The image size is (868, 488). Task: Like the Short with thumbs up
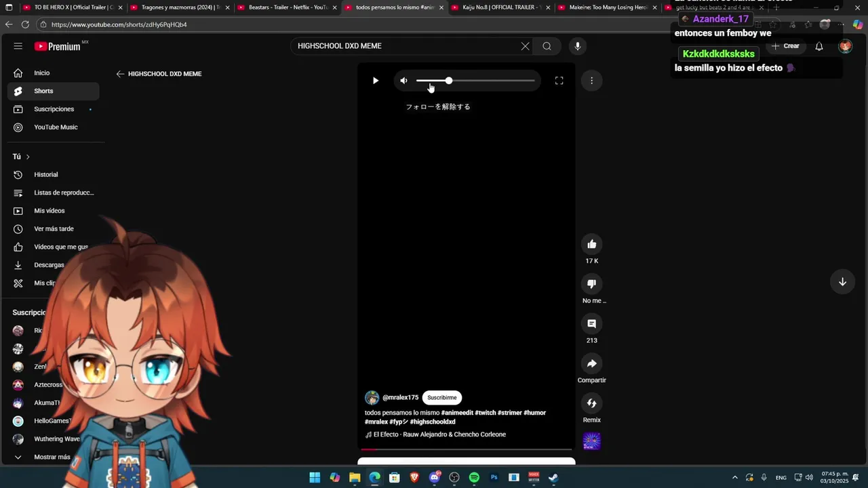[591, 245]
